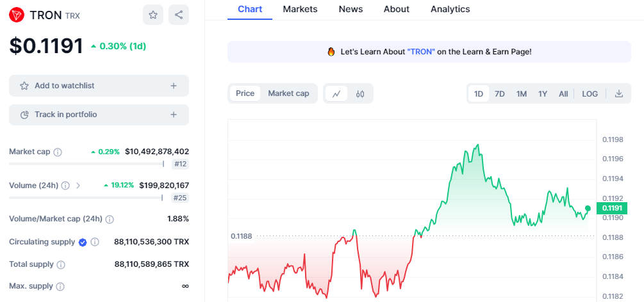
Task: Follow the "TRON" link in banner
Action: (x=421, y=52)
